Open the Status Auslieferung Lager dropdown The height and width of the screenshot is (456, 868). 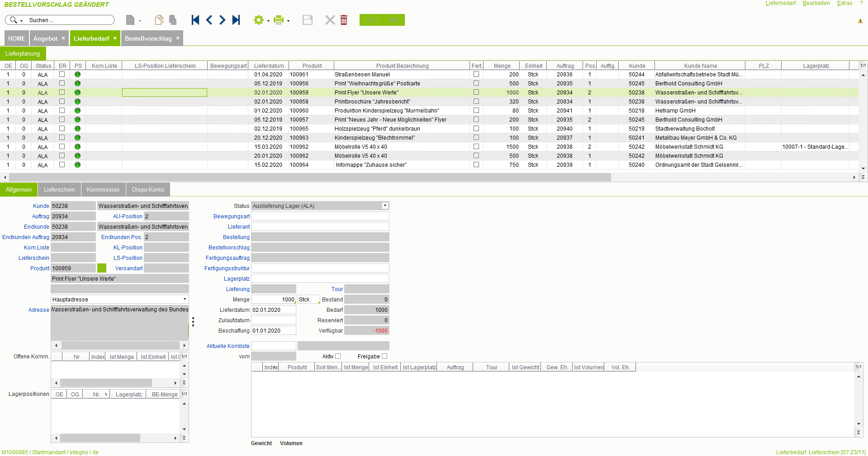385,206
